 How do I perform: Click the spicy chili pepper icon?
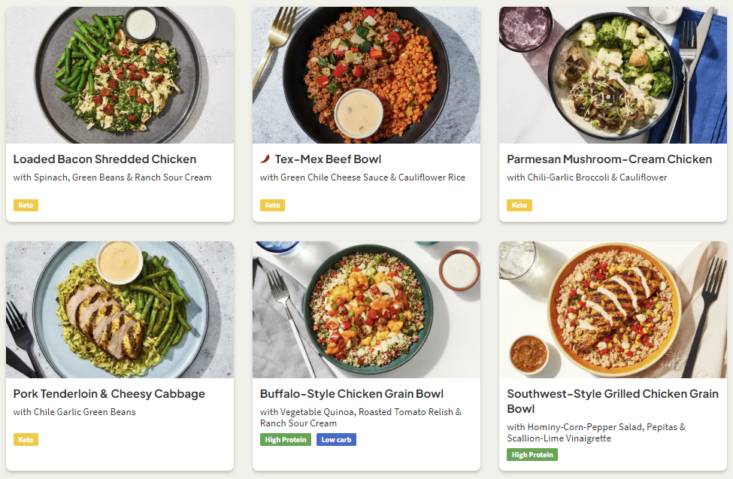265,159
